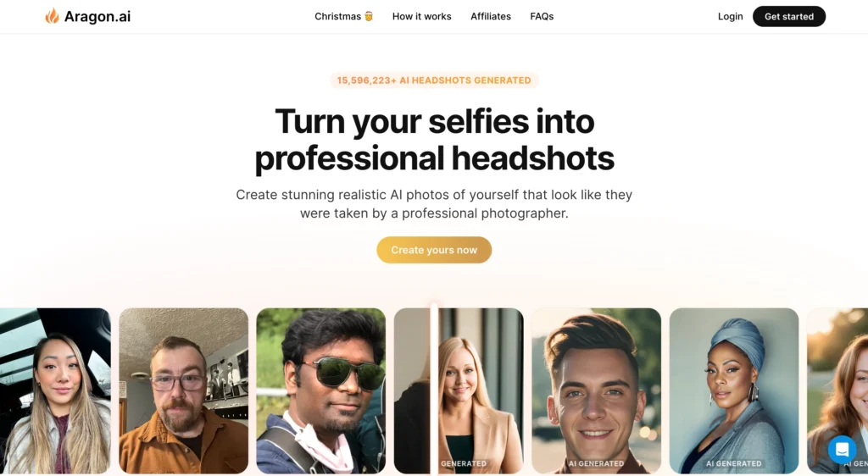
Task: Select the before/after comparison slider divider
Action: 434,390
